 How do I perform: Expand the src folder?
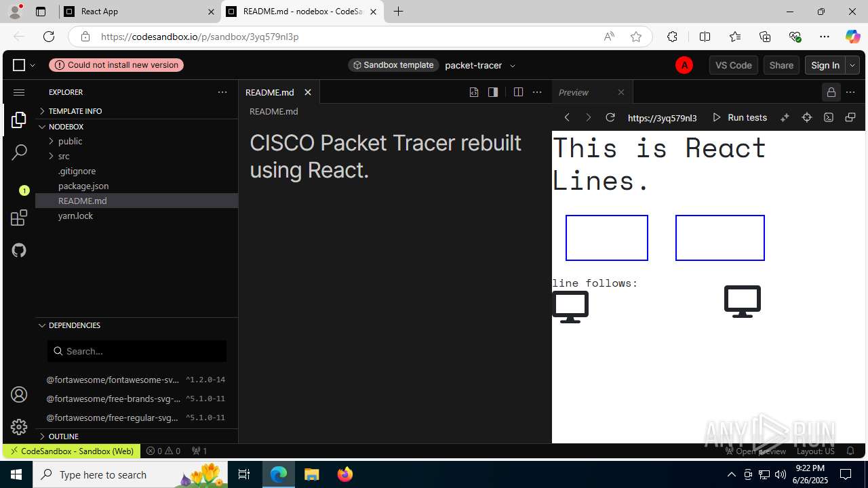coord(136,156)
